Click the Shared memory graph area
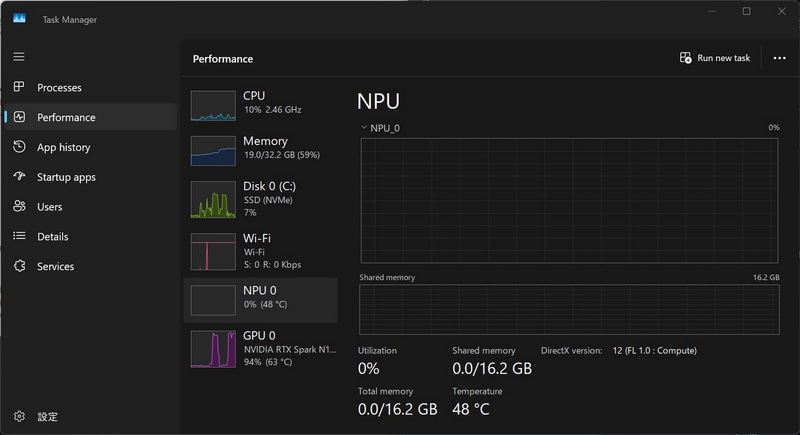Screen dimensions: 800x435 point(569,310)
